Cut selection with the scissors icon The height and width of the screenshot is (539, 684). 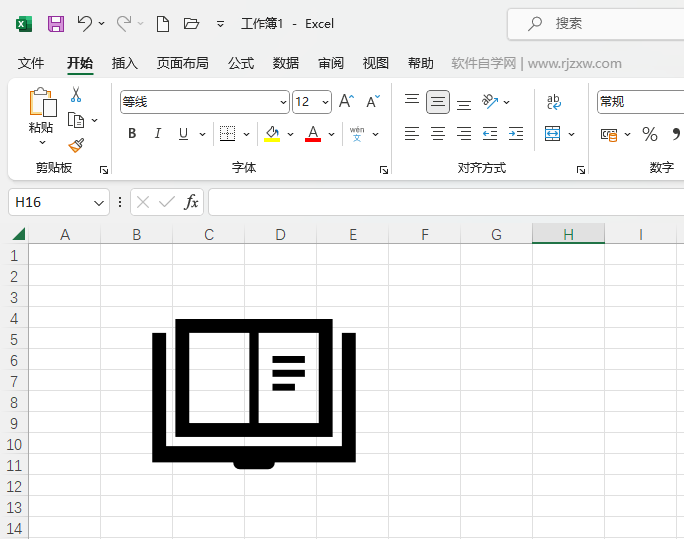pyautogui.click(x=76, y=94)
